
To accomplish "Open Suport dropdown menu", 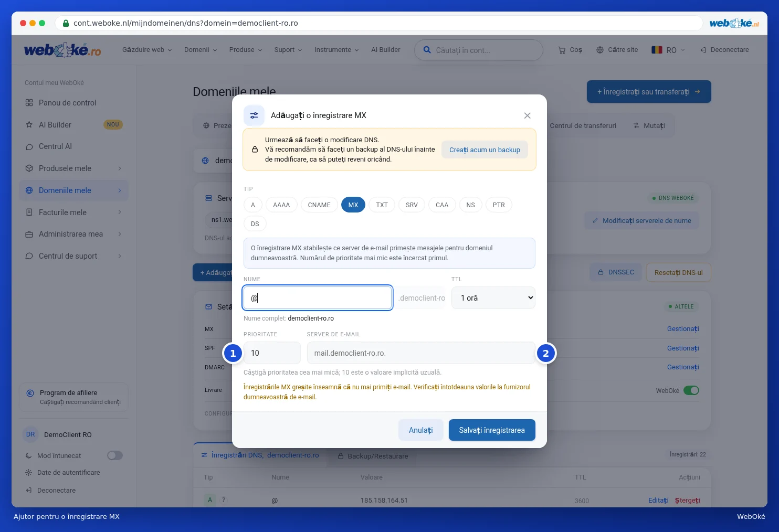I will click(x=288, y=50).
